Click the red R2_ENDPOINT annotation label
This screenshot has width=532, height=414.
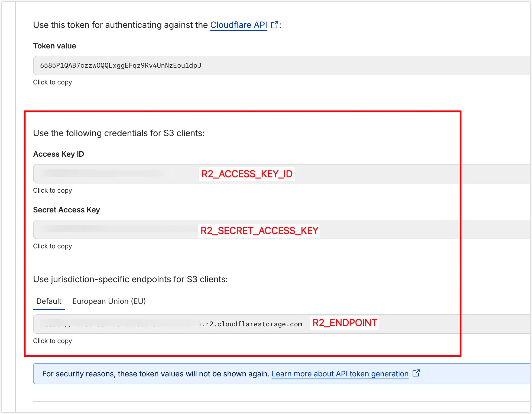click(x=345, y=323)
